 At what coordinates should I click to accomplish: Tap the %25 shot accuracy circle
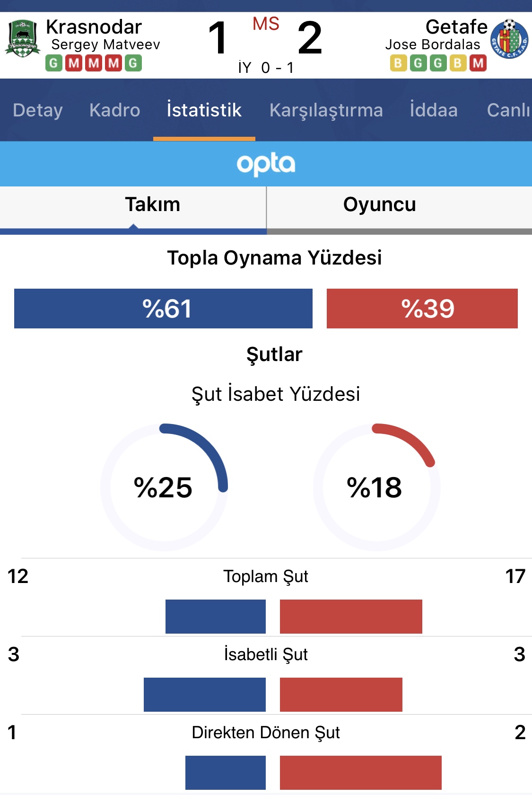pyautogui.click(x=164, y=487)
